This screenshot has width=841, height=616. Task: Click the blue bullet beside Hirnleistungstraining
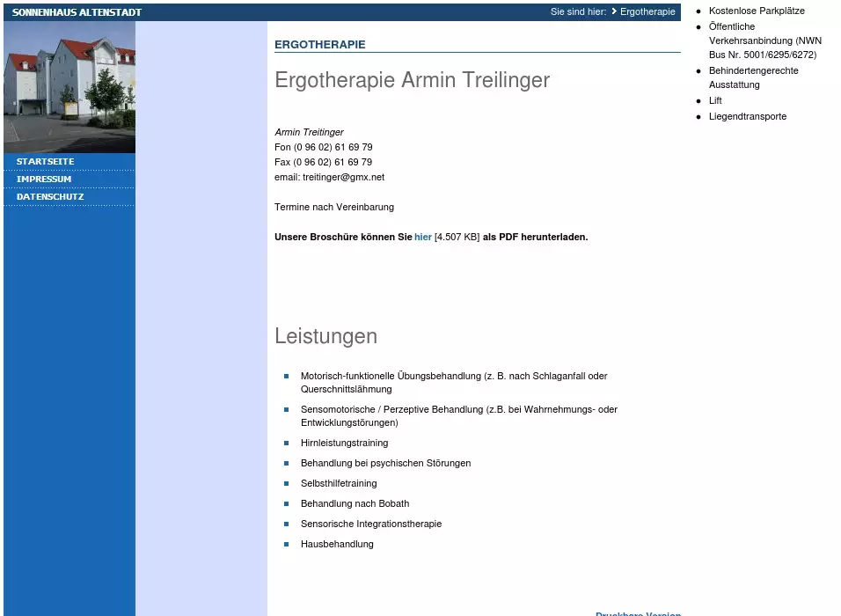click(x=286, y=444)
